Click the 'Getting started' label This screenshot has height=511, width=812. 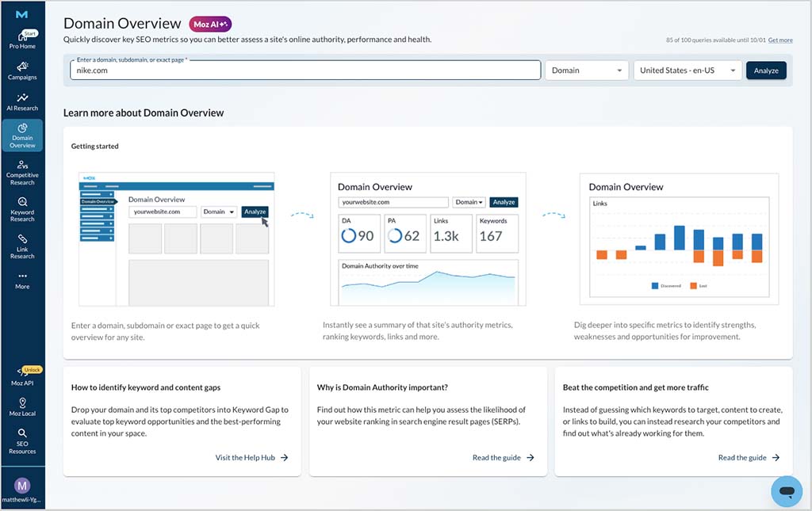[95, 147]
